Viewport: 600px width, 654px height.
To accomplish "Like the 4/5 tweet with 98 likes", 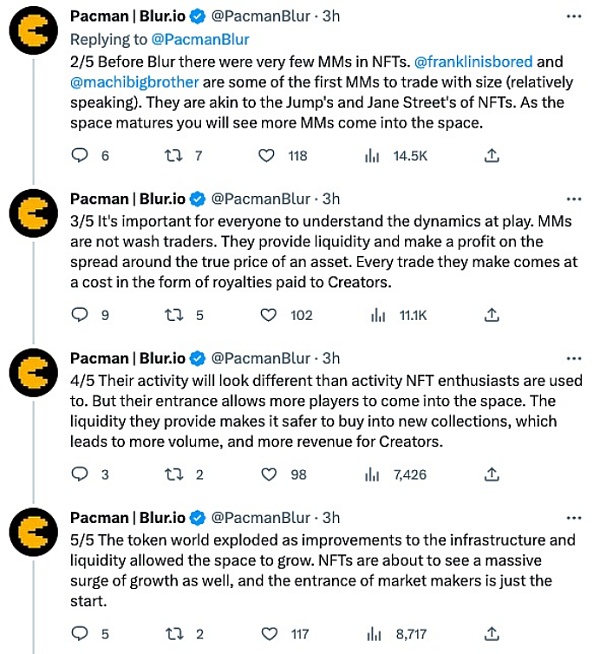I will 266,474.
